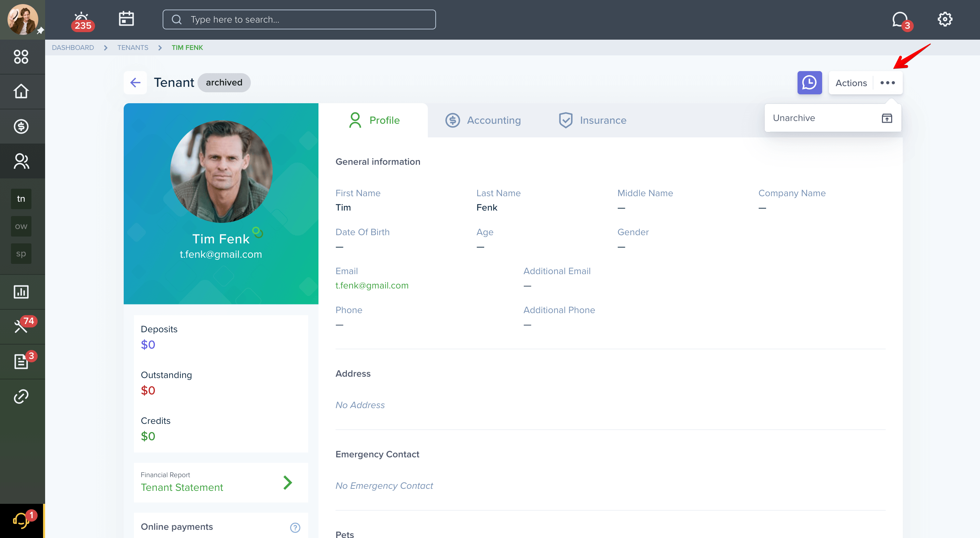The width and height of the screenshot is (980, 538).
Task: Click the first name value 'Tim'
Action: coord(343,207)
